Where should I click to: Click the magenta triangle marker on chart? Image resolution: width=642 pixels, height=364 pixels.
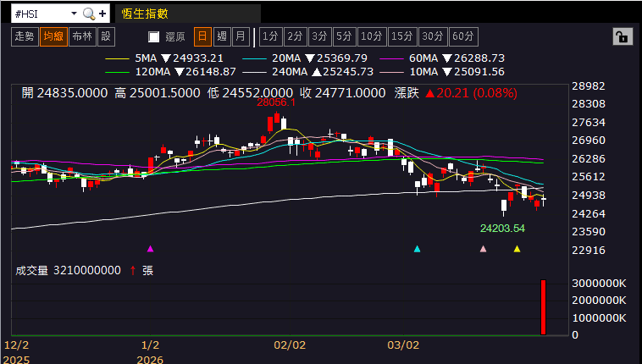tap(150, 249)
